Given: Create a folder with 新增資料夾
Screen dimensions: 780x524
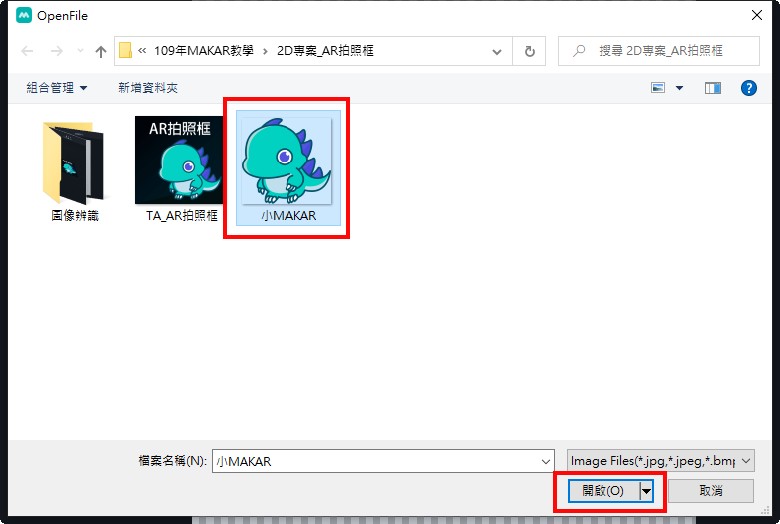Looking at the screenshot, I should tap(148, 88).
